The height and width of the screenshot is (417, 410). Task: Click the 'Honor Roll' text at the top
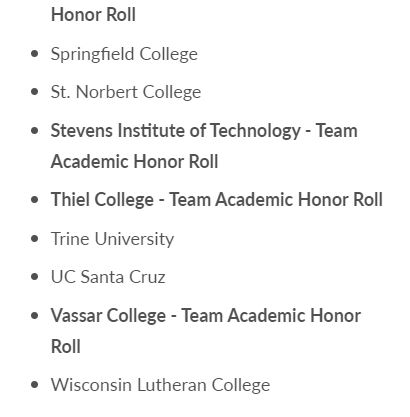(93, 15)
